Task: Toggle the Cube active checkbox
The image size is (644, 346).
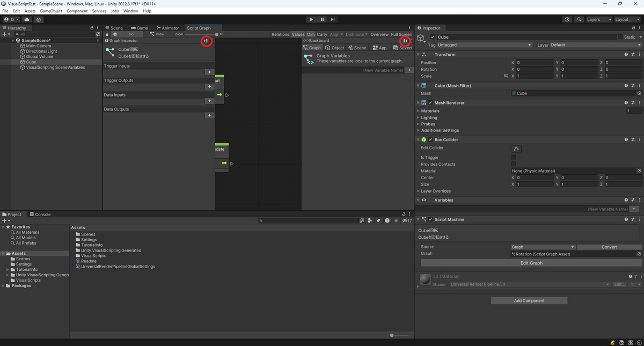Action: [x=433, y=37]
